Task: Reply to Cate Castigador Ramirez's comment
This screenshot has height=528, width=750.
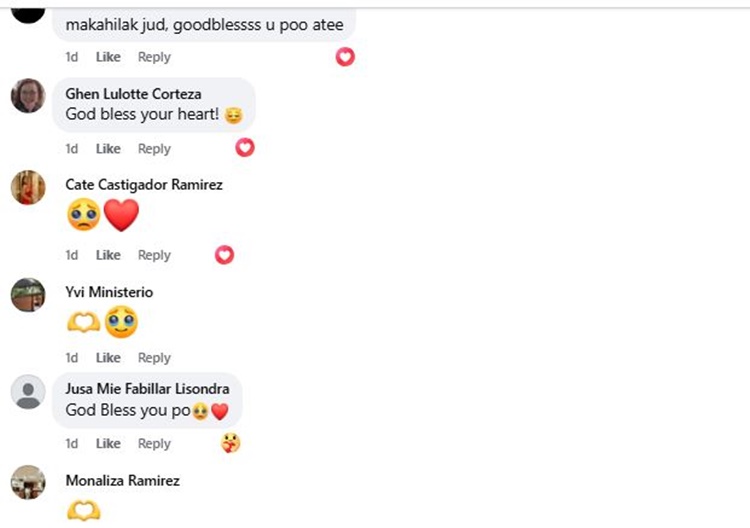Action: (x=154, y=255)
